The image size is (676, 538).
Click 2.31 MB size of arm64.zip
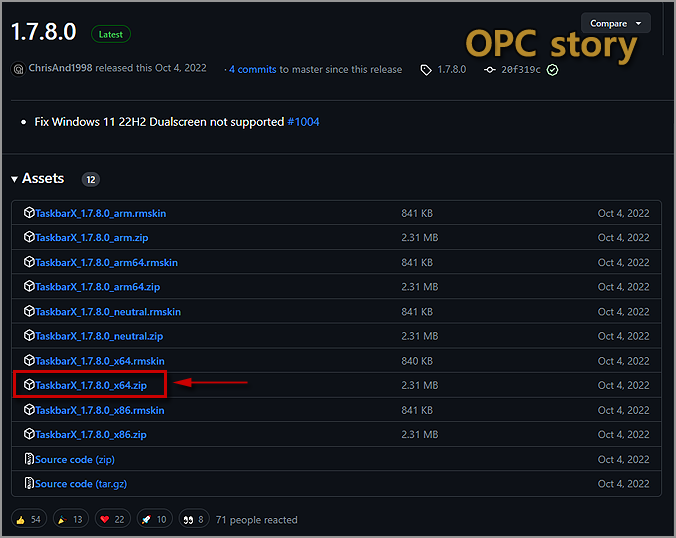click(419, 287)
